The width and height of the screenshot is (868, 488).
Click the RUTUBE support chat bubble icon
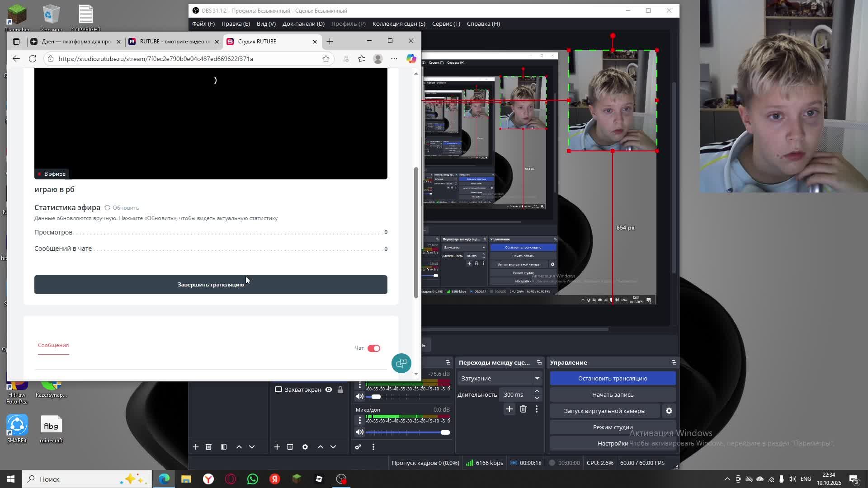[401, 363]
